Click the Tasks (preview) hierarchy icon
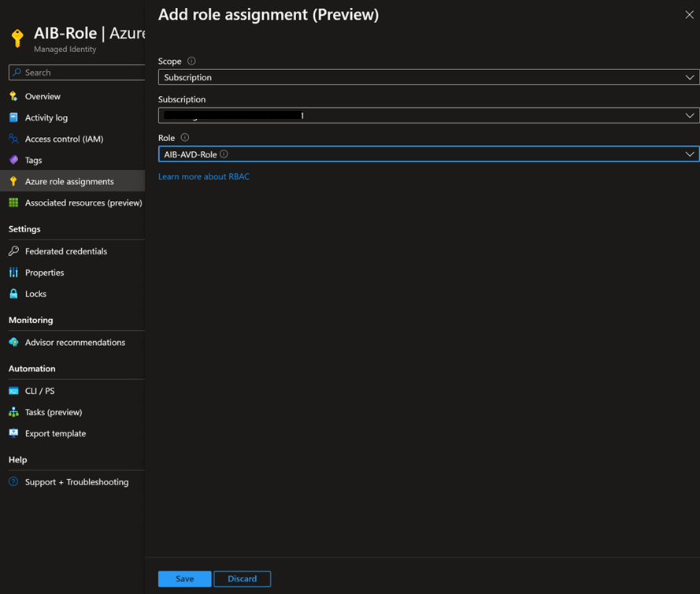 tap(13, 412)
